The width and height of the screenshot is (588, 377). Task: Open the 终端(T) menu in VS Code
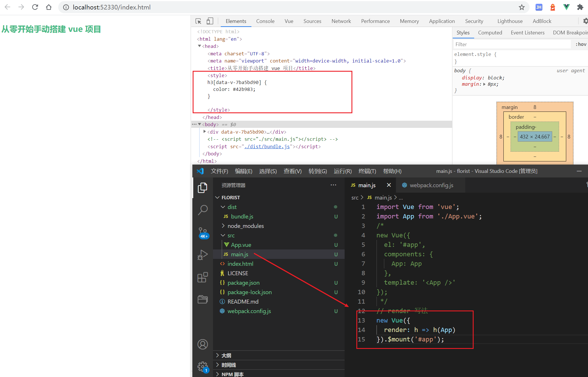point(367,171)
